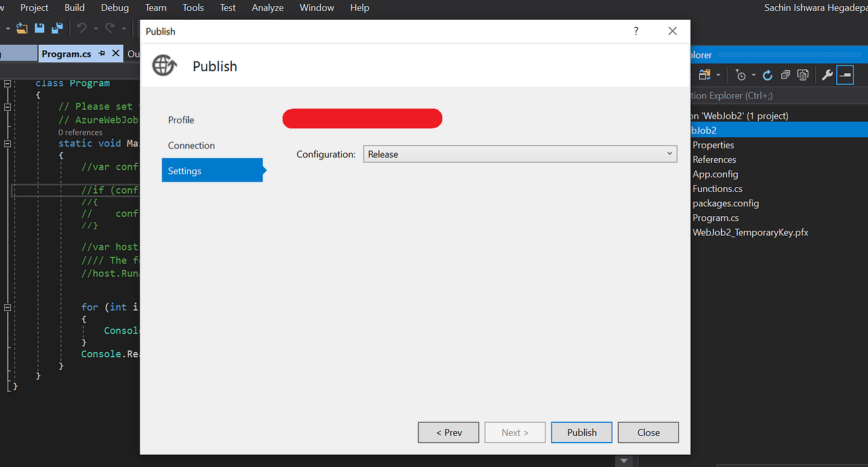Select WebJob2_TemporaryKey.pfx file

[x=750, y=232]
